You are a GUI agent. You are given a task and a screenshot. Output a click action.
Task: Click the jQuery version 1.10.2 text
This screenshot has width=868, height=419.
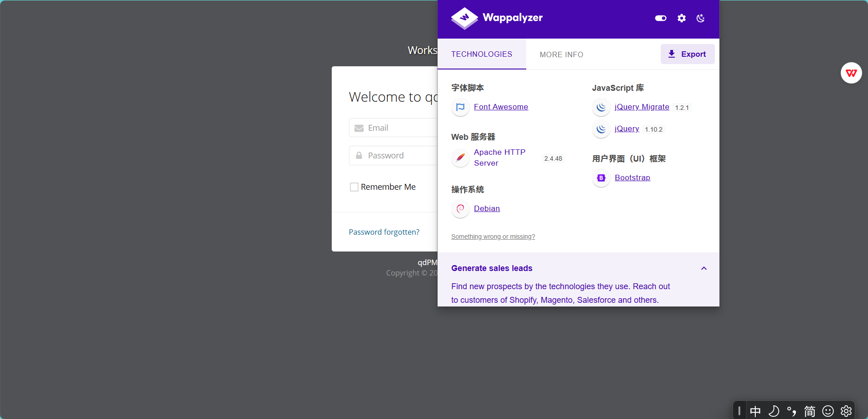click(653, 129)
